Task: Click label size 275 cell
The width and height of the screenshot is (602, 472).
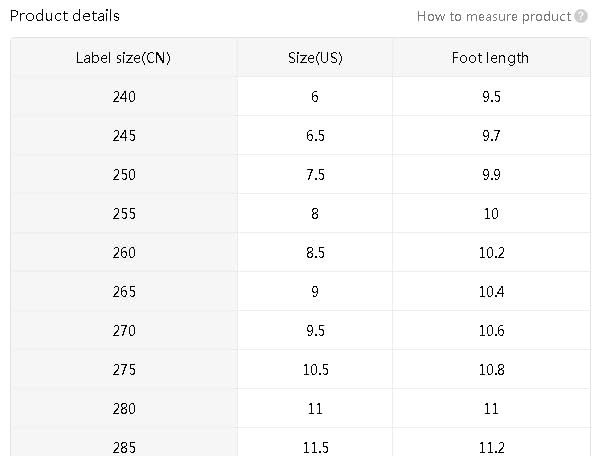Action: tap(124, 369)
